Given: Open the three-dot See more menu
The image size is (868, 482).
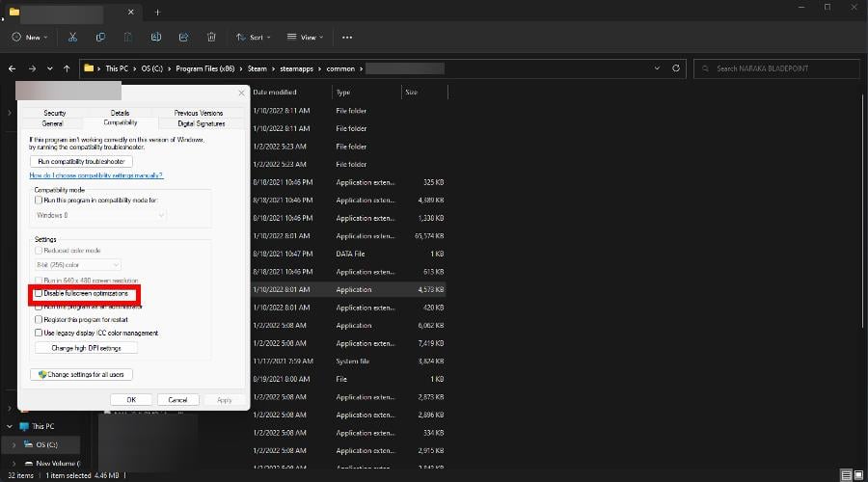Looking at the screenshot, I should point(347,38).
